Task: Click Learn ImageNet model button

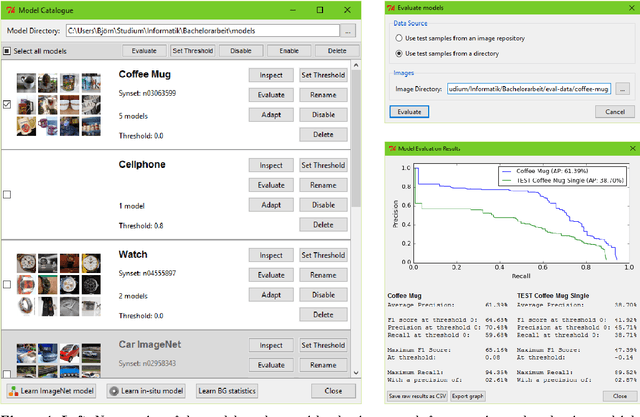Action: click(x=51, y=391)
